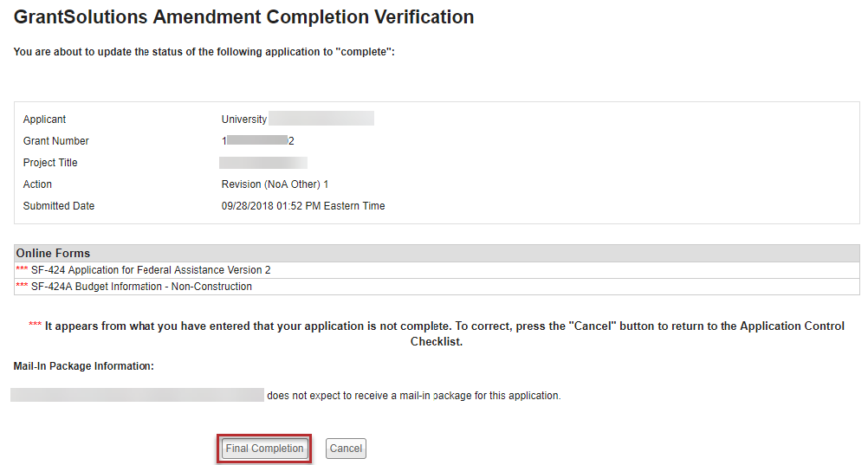The height and width of the screenshot is (465, 868).
Task: Click the Mail-In Package Information heading
Action: (84, 366)
